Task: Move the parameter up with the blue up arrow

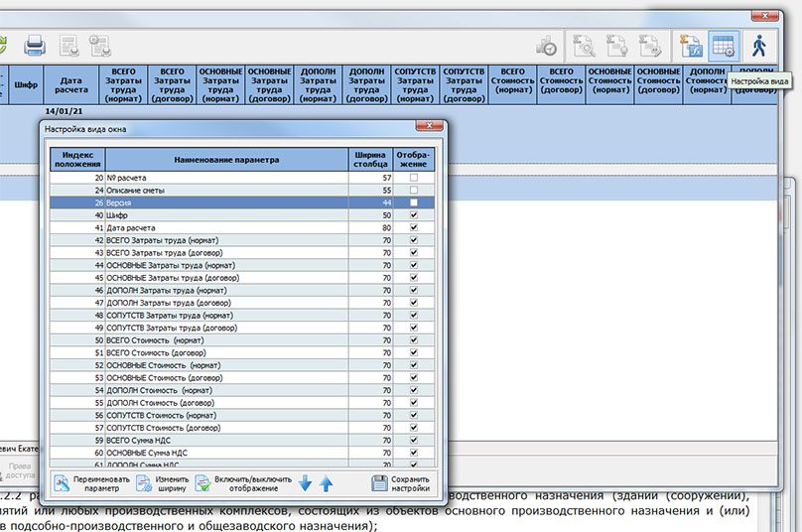Action: [x=326, y=483]
